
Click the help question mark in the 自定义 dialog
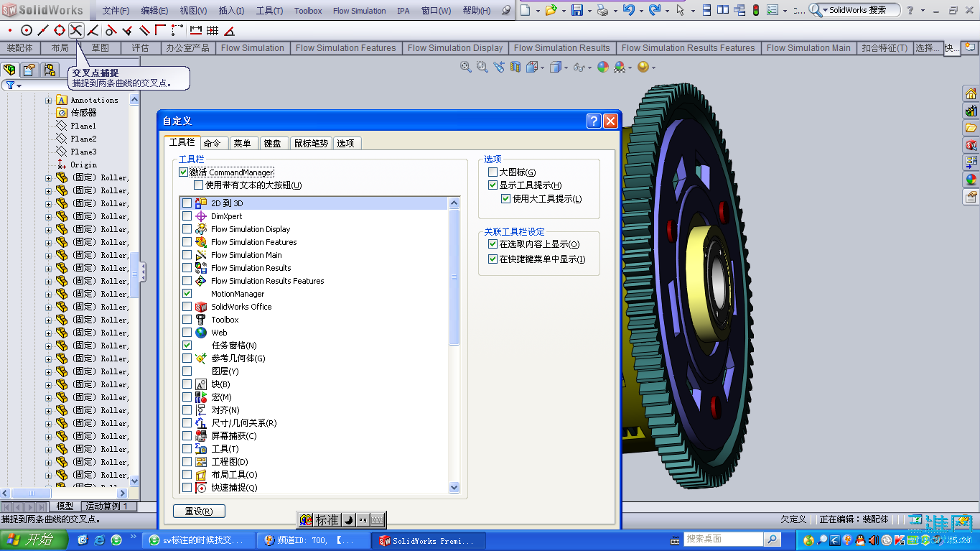[x=594, y=121]
